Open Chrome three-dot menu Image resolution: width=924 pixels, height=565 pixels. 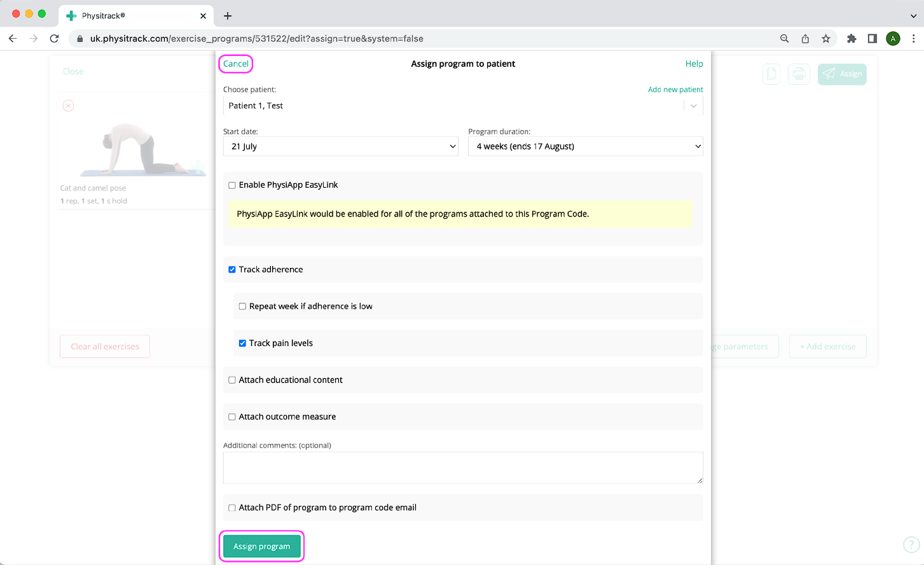(x=914, y=39)
